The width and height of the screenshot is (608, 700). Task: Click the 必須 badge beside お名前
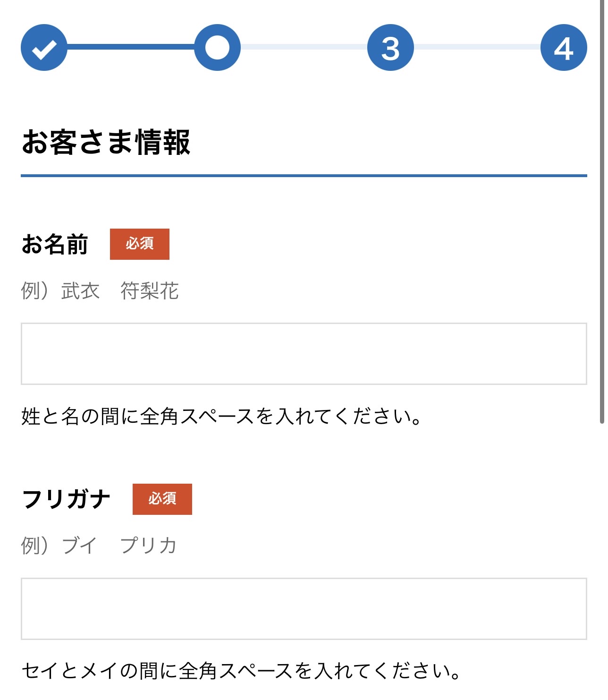(x=139, y=244)
